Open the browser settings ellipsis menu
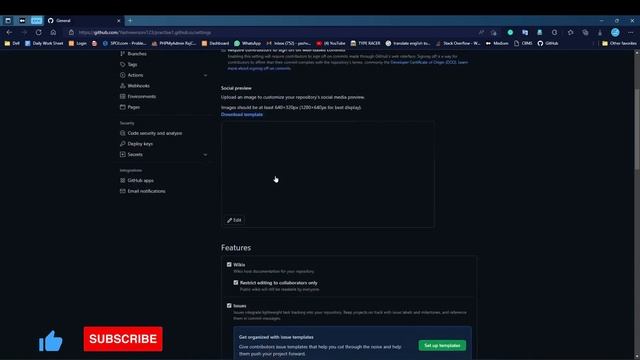640x360 pixels. pyautogui.click(x=631, y=32)
